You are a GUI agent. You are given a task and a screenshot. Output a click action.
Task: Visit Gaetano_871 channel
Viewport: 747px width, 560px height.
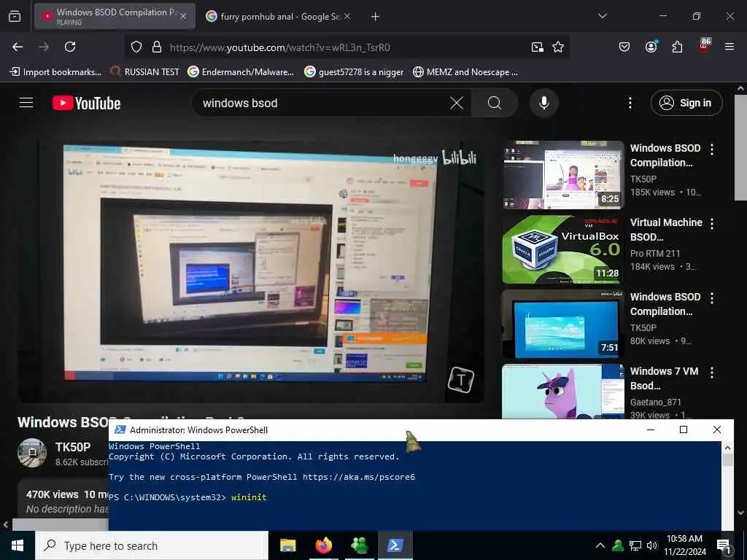click(656, 402)
